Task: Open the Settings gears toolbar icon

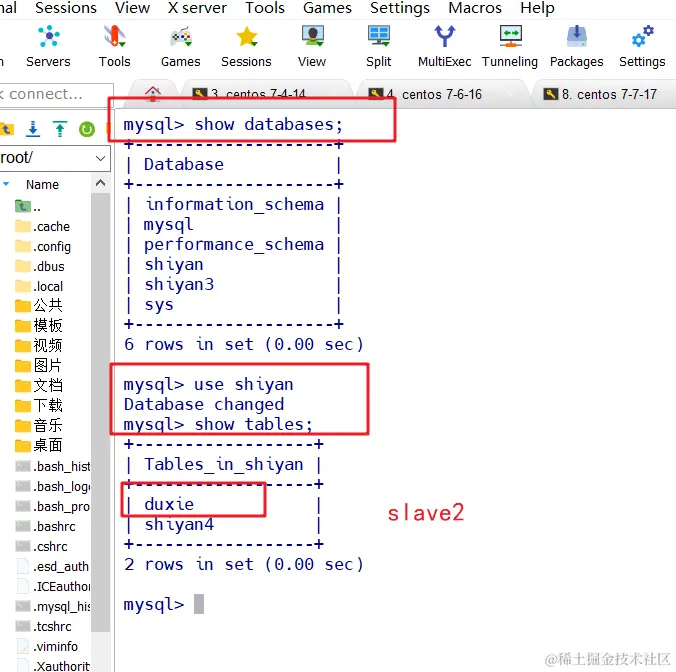Action: tap(642, 47)
